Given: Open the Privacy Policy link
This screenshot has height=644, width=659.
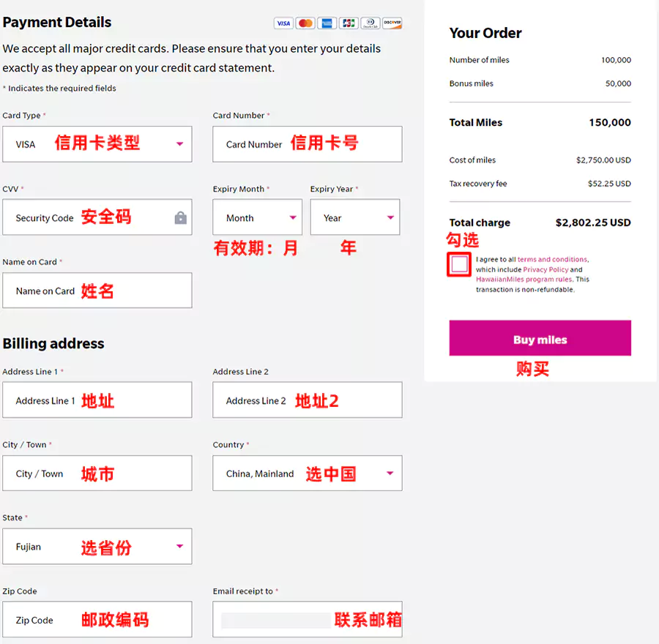Looking at the screenshot, I should pos(546,269).
